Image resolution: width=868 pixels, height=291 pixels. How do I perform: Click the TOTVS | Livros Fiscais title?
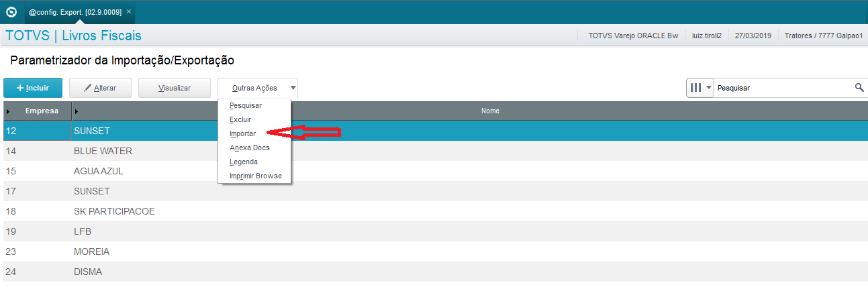(73, 36)
